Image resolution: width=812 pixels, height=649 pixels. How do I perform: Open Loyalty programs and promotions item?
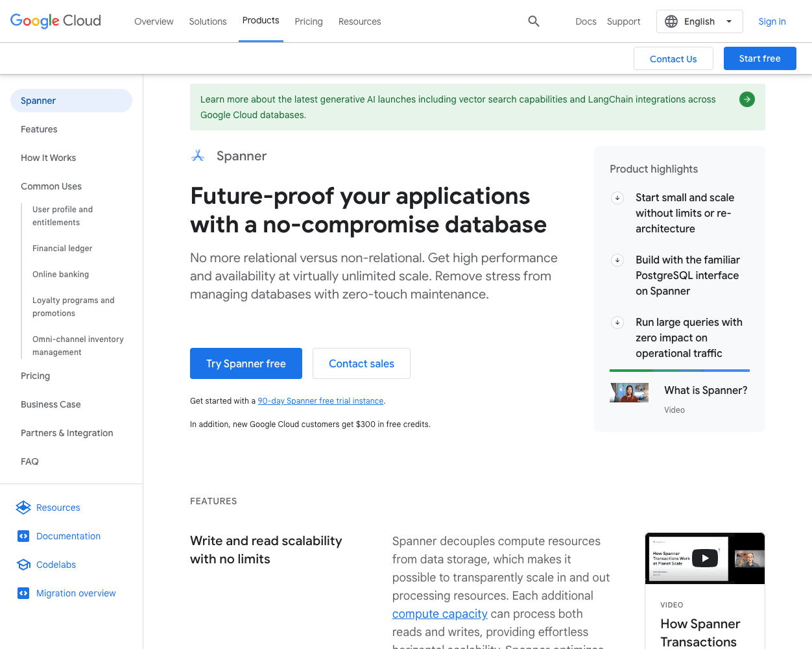point(73,307)
